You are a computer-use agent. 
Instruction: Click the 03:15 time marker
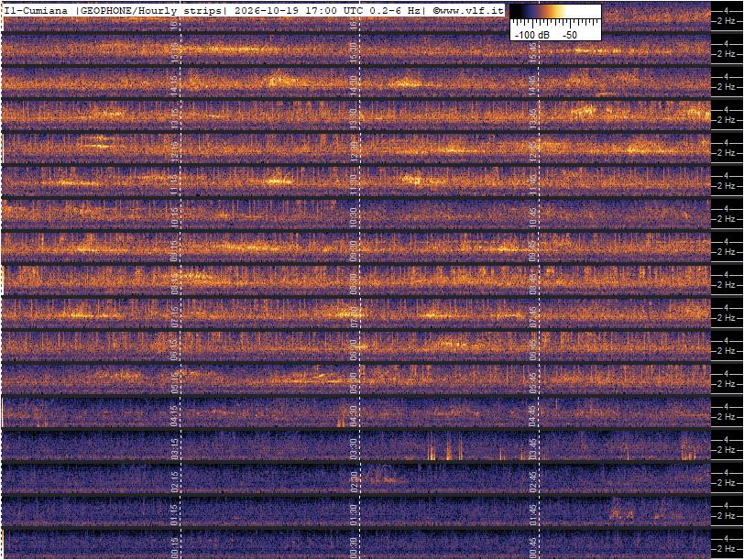coord(174,449)
